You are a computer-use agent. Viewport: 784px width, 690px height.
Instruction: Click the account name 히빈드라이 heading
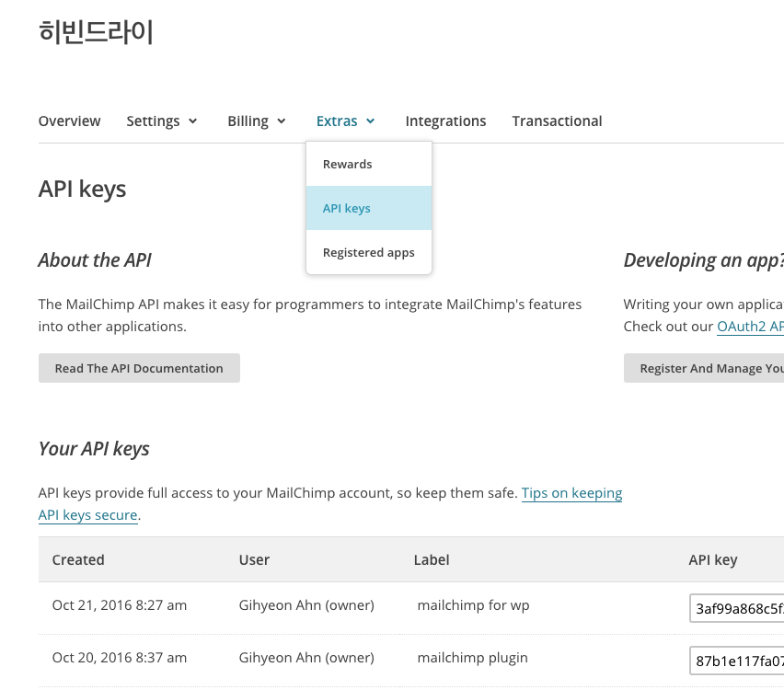pyautogui.click(x=96, y=32)
